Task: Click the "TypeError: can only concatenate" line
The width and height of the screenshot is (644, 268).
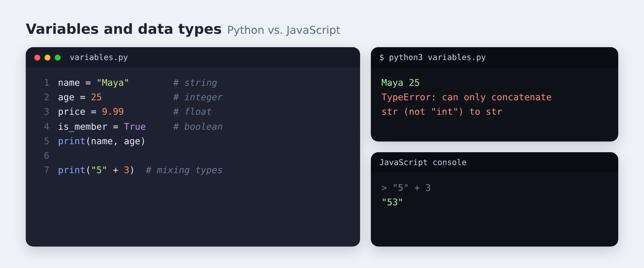Action: [x=466, y=97]
